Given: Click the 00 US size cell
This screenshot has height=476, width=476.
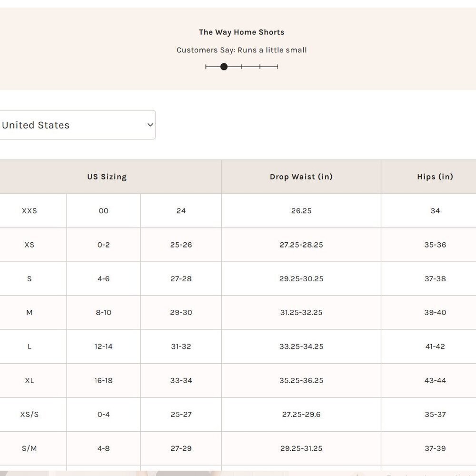Looking at the screenshot, I should coord(103,211).
